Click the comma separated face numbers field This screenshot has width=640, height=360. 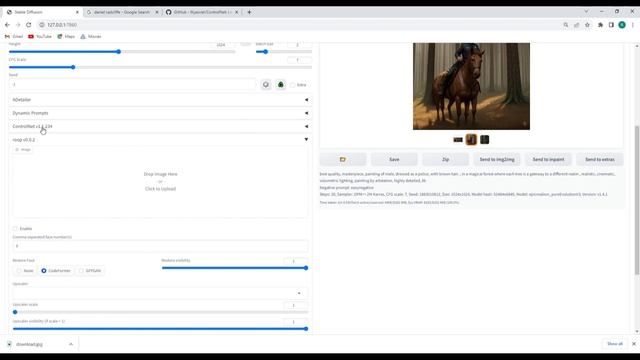160,246
